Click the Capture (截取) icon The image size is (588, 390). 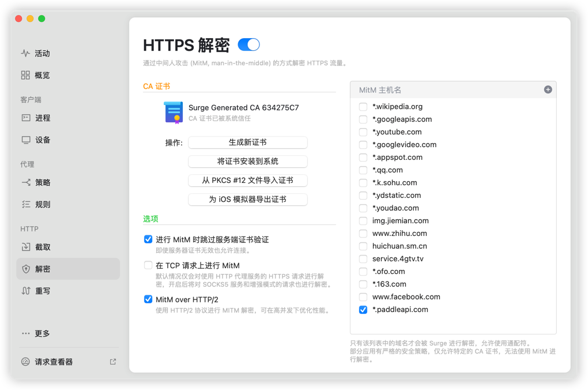point(26,247)
